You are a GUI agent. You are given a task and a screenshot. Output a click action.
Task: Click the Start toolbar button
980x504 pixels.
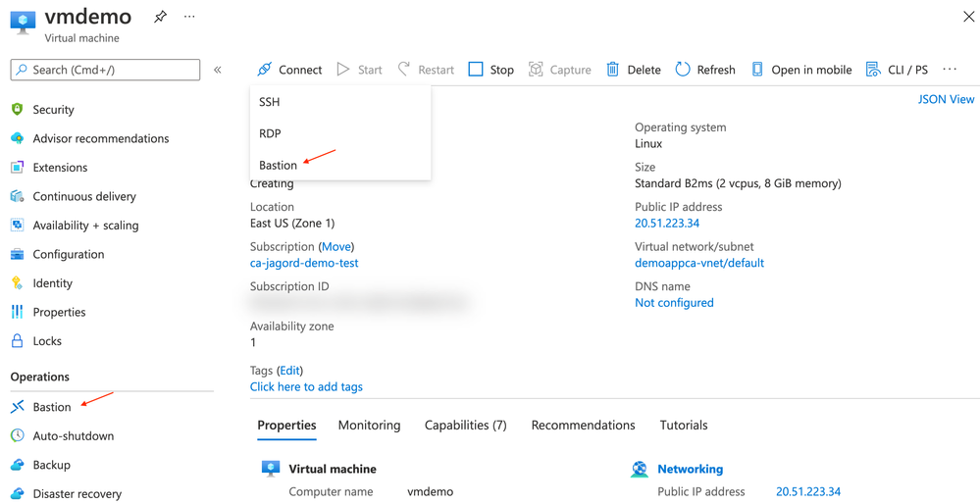click(359, 70)
